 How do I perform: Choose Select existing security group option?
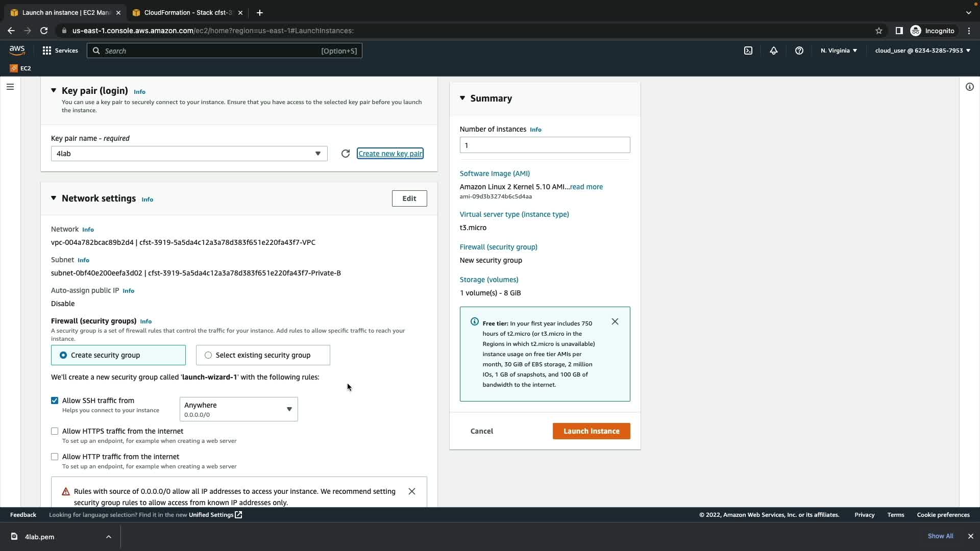pos(208,355)
